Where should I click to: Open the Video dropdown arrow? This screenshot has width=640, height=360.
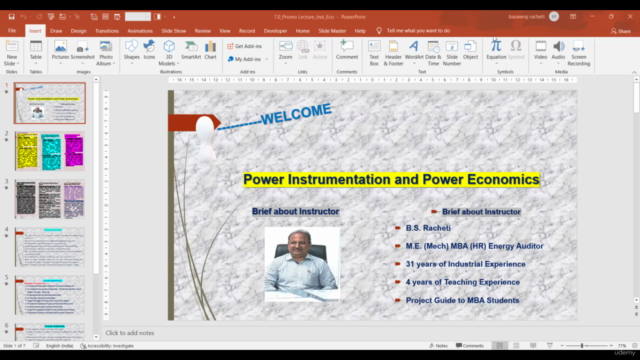click(x=540, y=64)
